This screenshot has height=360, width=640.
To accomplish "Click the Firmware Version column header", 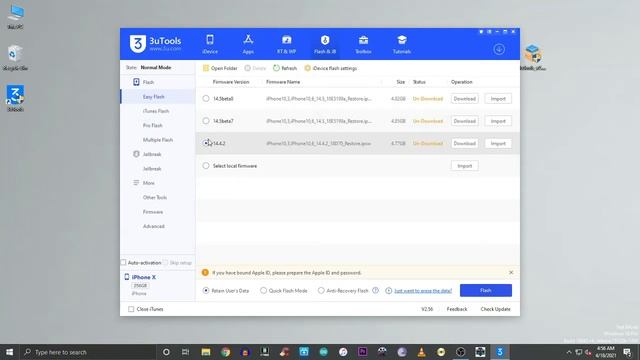I will coord(231,82).
